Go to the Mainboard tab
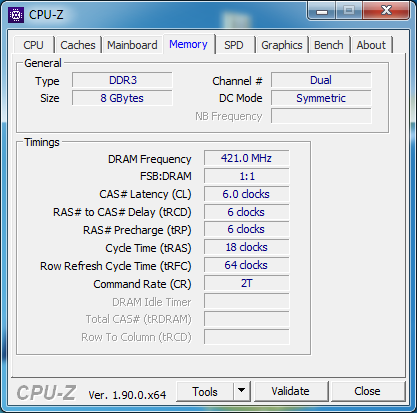The image size is (417, 413). [132, 45]
